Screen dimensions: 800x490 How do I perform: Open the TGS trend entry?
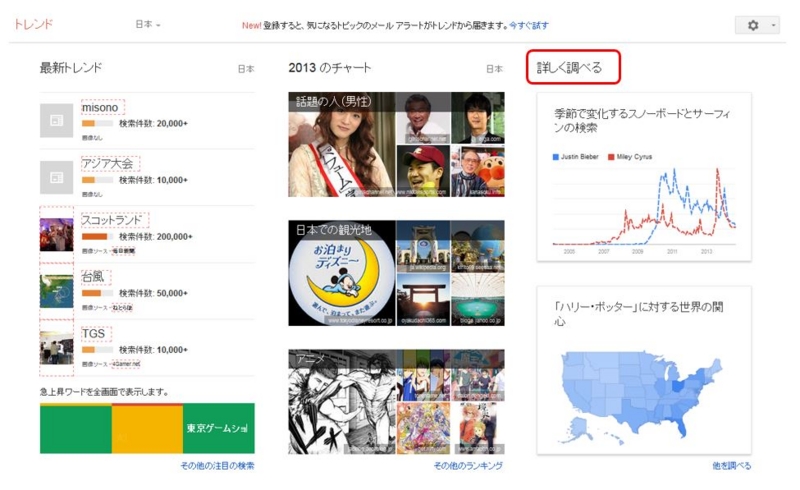coord(93,333)
